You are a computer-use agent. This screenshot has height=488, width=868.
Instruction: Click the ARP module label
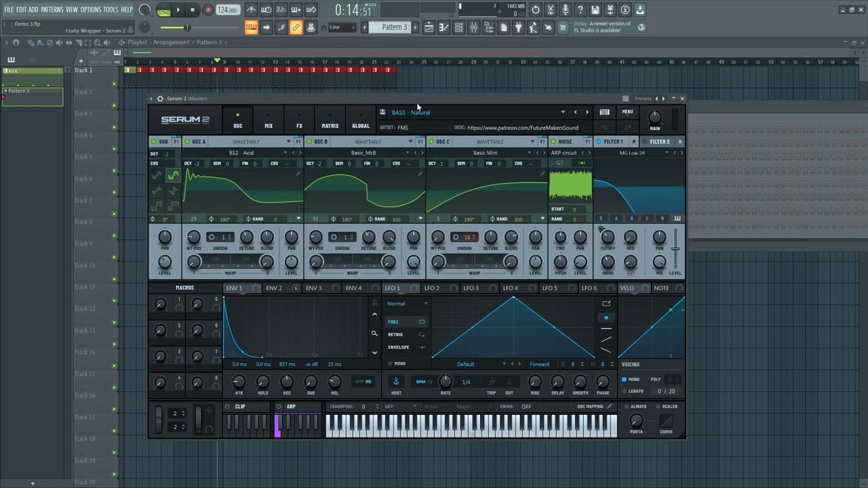(x=291, y=407)
